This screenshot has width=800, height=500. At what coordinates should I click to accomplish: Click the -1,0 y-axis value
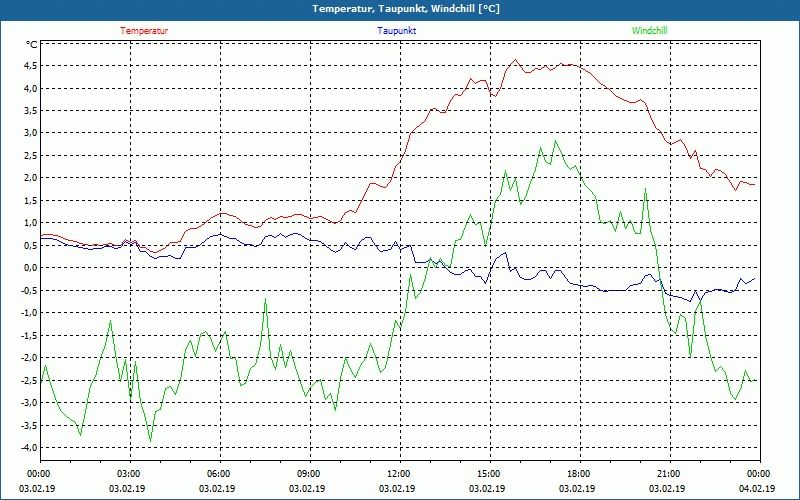click(x=29, y=313)
